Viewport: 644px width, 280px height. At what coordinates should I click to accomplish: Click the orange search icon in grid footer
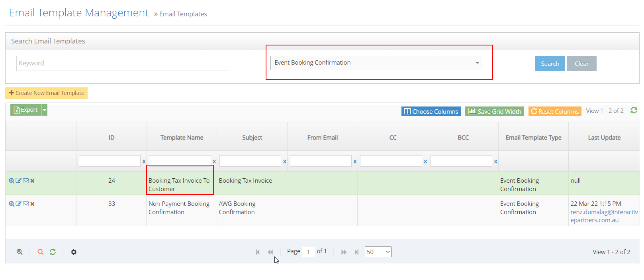point(40,252)
